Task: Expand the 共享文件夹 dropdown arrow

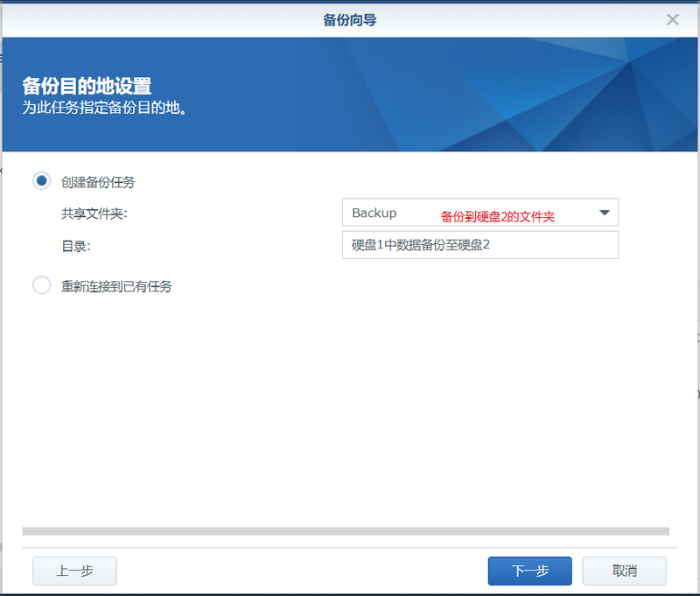Action: pos(604,213)
